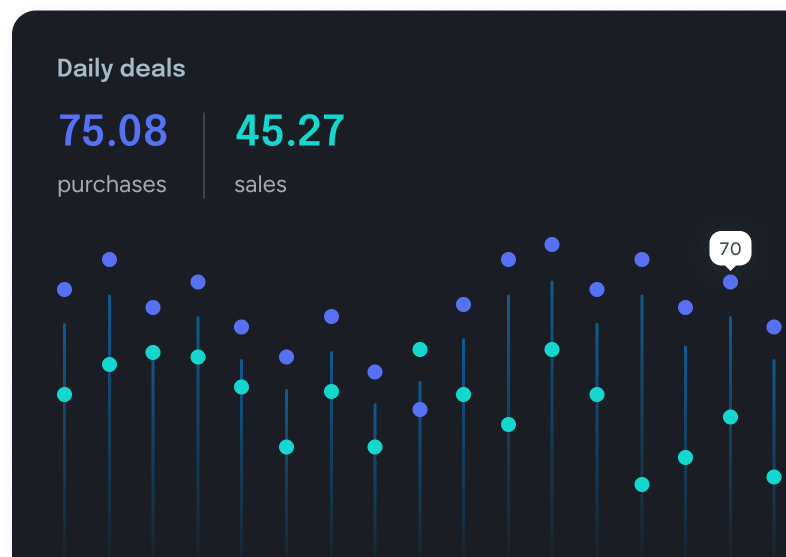This screenshot has height=557, width=786.
Task: Click the white tooltip showing 70
Action: [730, 248]
